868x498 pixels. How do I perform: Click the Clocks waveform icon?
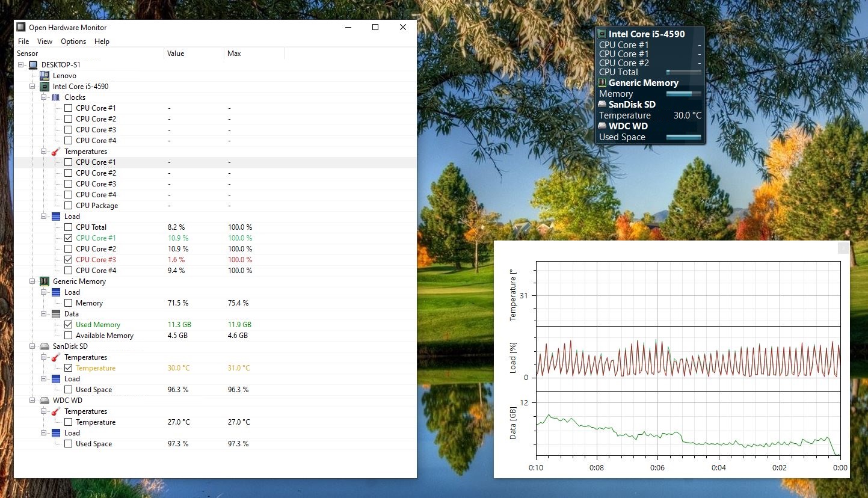[x=56, y=97]
